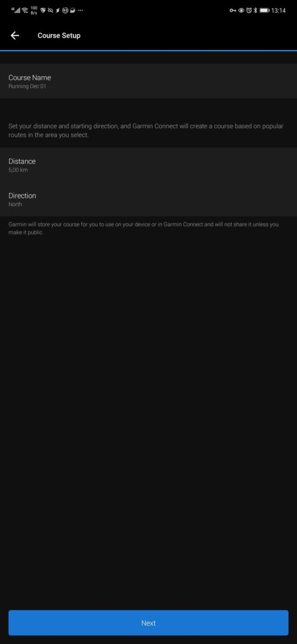Tap the shield notification icon
Viewport: 297px width, 644px height.
click(43, 10)
